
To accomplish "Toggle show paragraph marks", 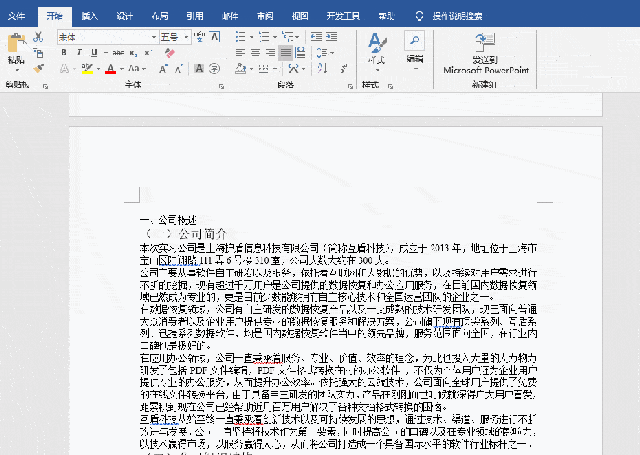I will 344,69.
